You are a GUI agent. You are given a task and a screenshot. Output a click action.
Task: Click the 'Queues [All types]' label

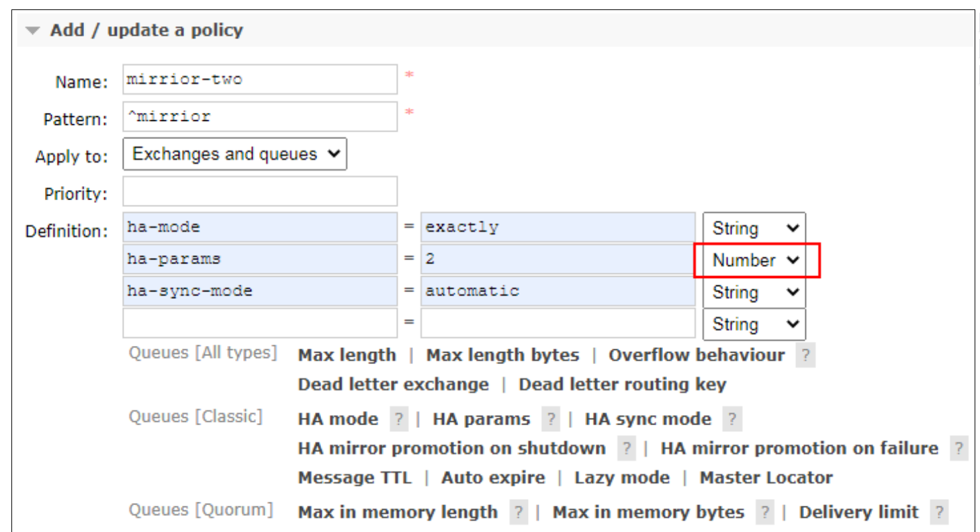203,353
